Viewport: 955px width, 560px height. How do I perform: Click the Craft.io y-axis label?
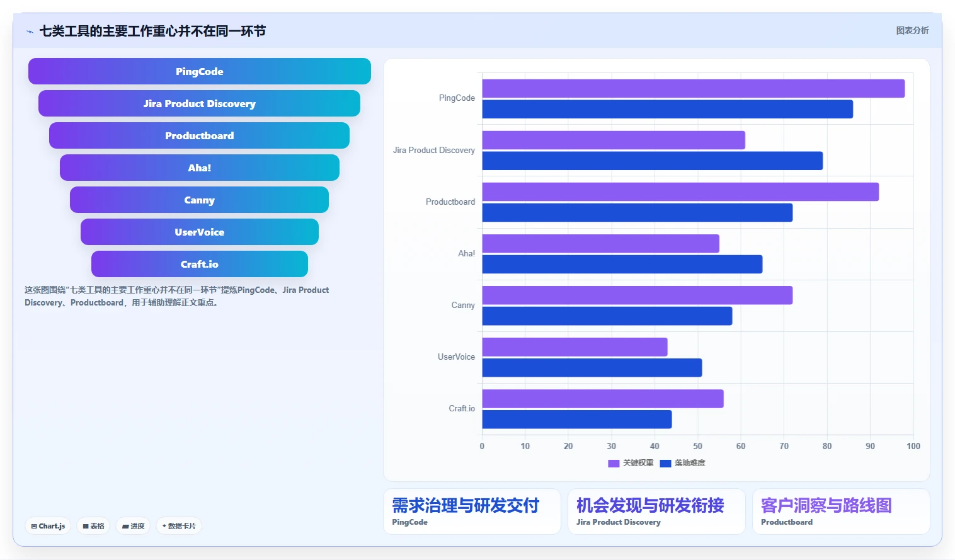coord(462,409)
